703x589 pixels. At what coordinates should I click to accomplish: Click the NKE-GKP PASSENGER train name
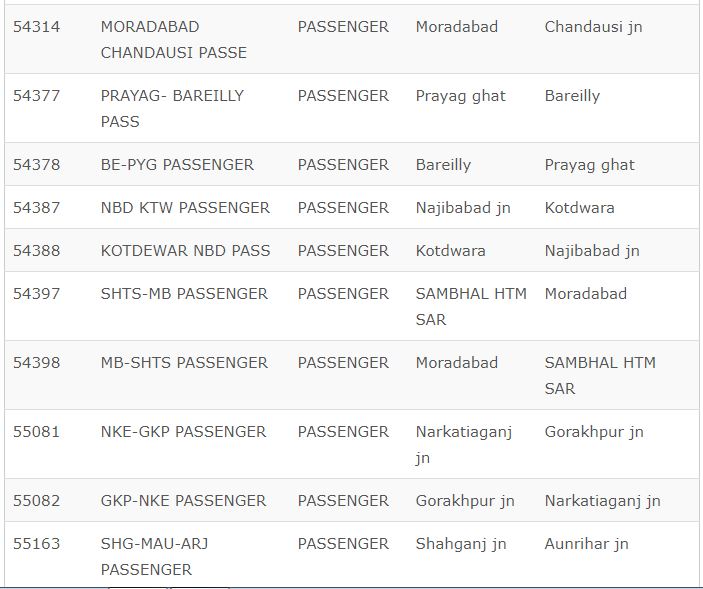coord(183,432)
